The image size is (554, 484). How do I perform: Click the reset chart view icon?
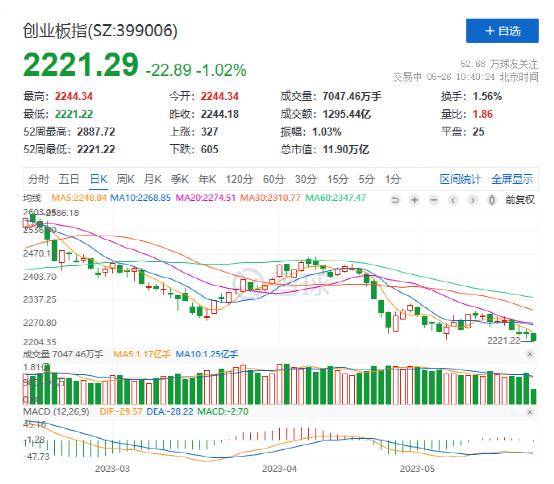(x=395, y=200)
